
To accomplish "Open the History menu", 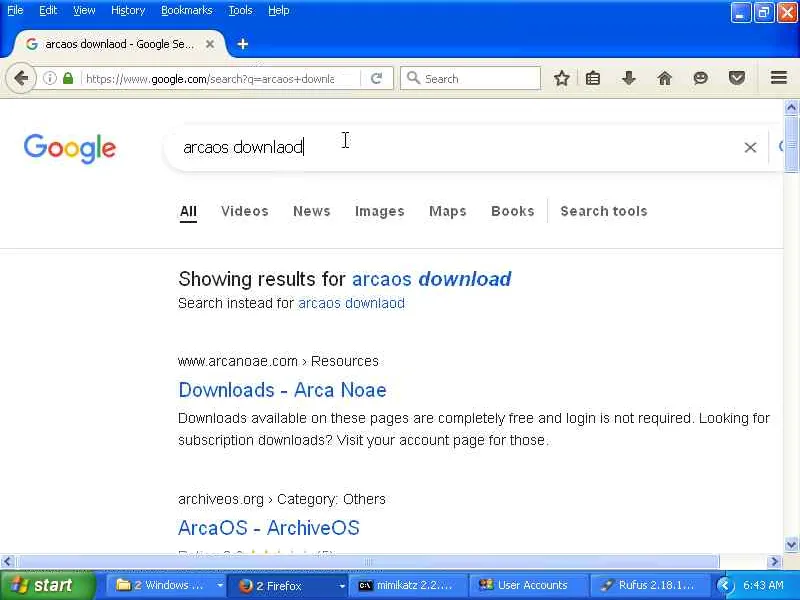I will pos(128,10).
